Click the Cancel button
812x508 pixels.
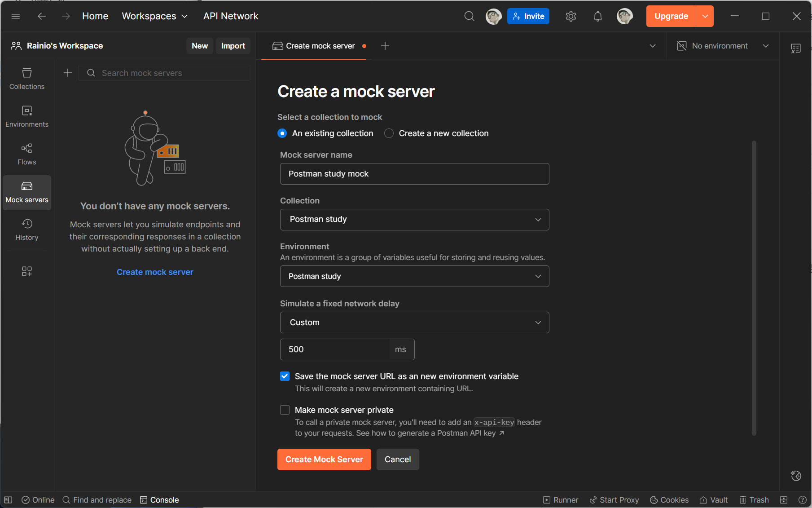(x=398, y=459)
